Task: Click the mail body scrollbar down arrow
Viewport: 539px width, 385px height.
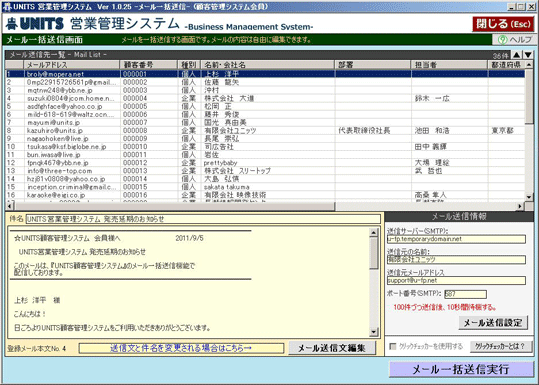Action: tap(374, 332)
